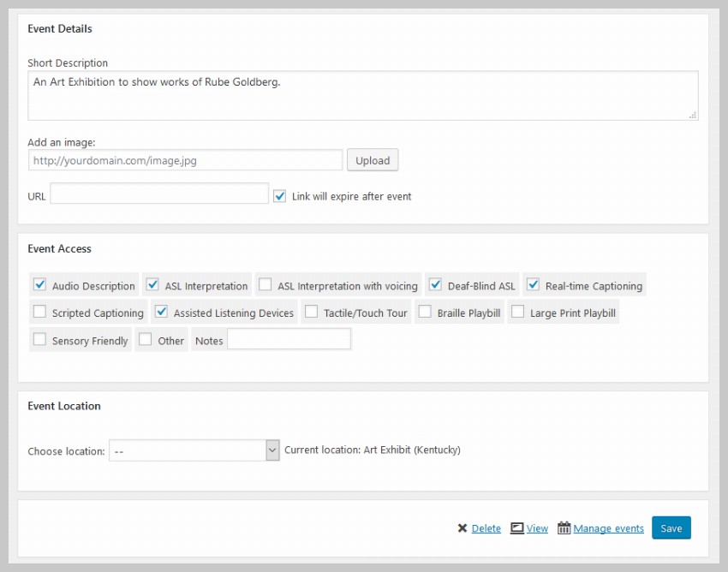Tick the Large Print Playbill checkbox
728x572 pixels.
pos(517,312)
